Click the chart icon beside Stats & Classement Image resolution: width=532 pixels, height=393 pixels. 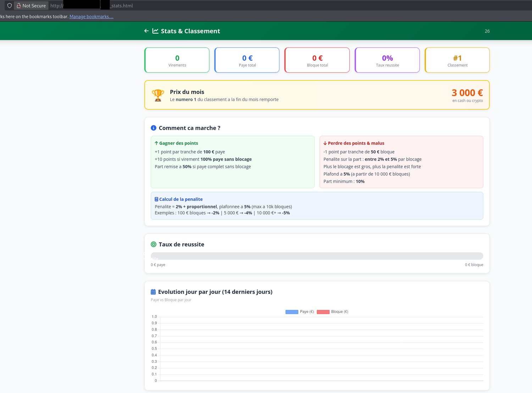point(155,31)
